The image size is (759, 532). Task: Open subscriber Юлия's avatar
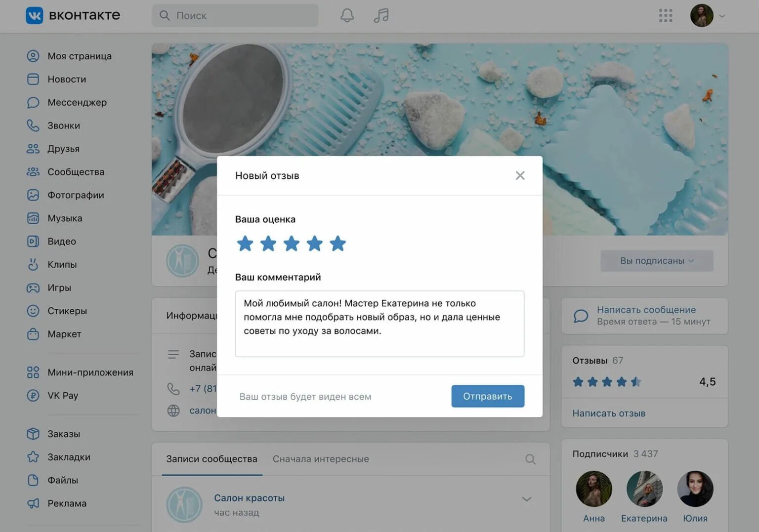click(x=695, y=489)
